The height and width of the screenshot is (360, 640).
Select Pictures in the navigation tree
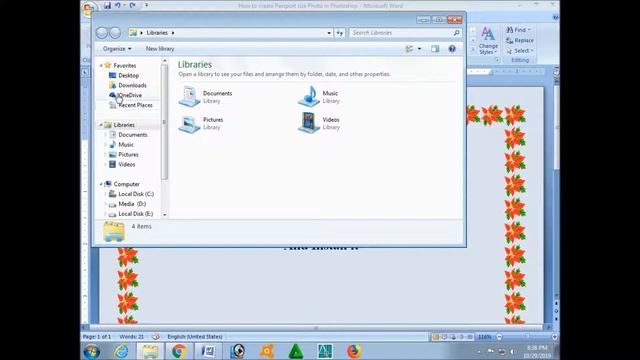[x=124, y=155]
